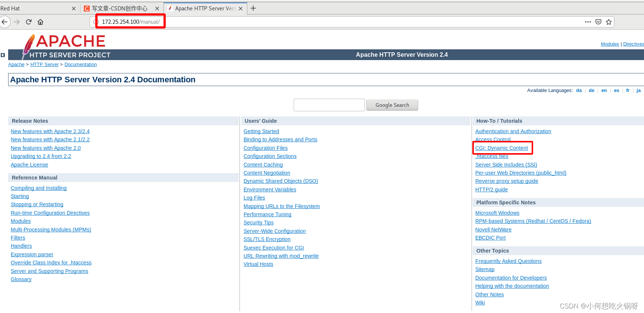Open New features with Apache 2.1/2.2
This screenshot has width=644, height=313.
tap(50, 139)
